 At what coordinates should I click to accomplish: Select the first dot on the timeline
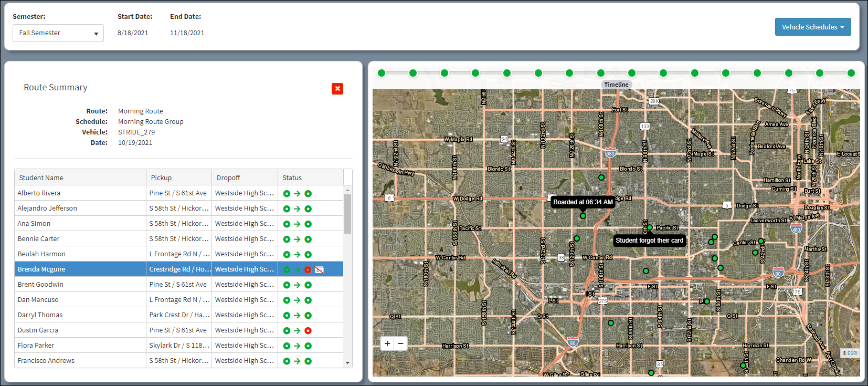382,73
